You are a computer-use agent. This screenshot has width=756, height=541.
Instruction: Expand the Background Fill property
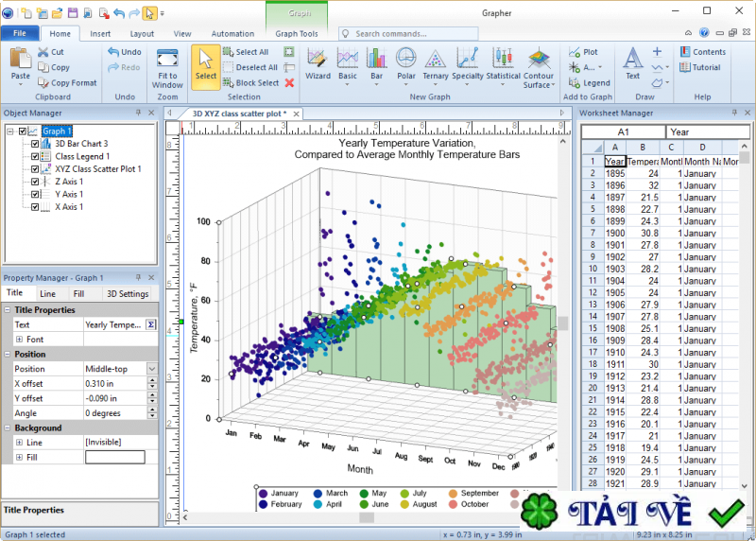point(19,457)
